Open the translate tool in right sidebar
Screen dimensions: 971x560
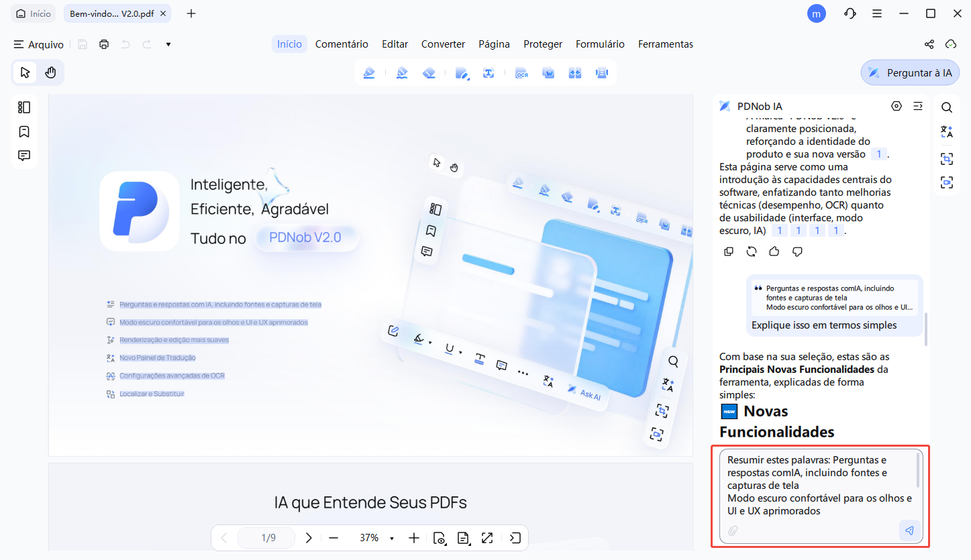point(946,131)
